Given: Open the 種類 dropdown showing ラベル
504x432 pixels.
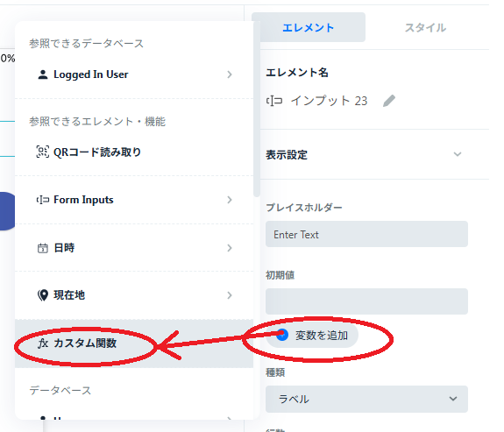Looking at the screenshot, I should tap(366, 399).
